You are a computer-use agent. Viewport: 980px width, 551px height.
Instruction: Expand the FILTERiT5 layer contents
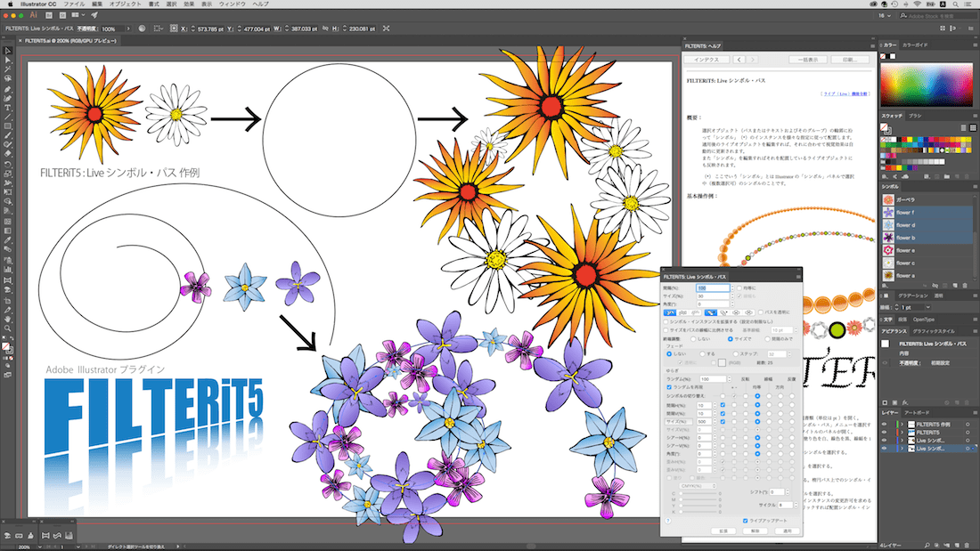pos(902,433)
